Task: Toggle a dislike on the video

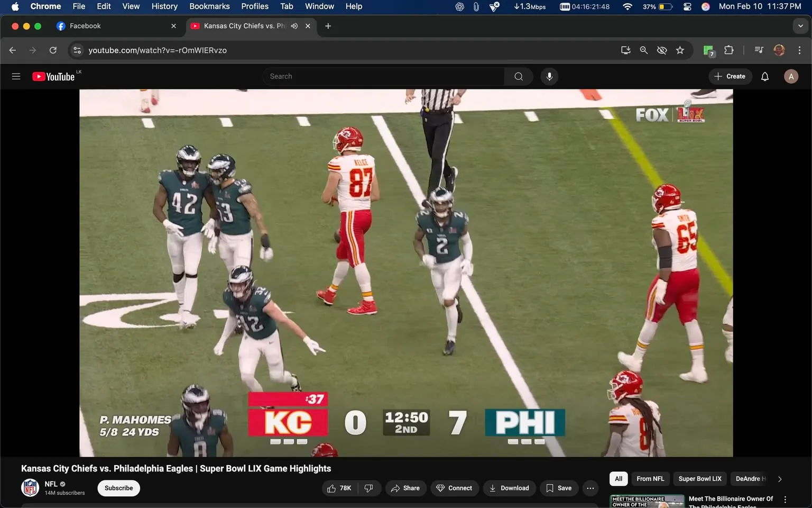Action: click(369, 488)
